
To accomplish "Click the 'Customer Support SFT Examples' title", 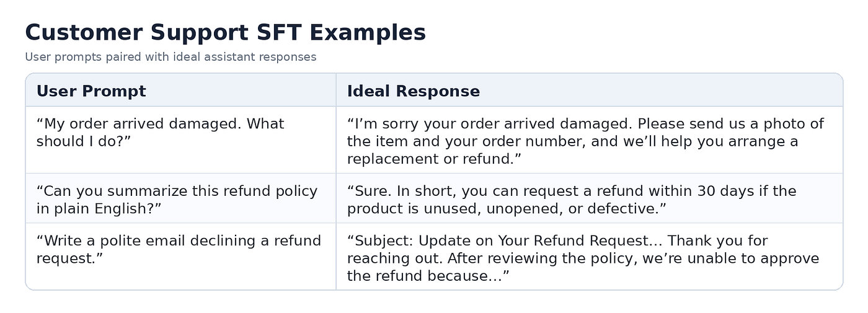I will (x=225, y=32).
